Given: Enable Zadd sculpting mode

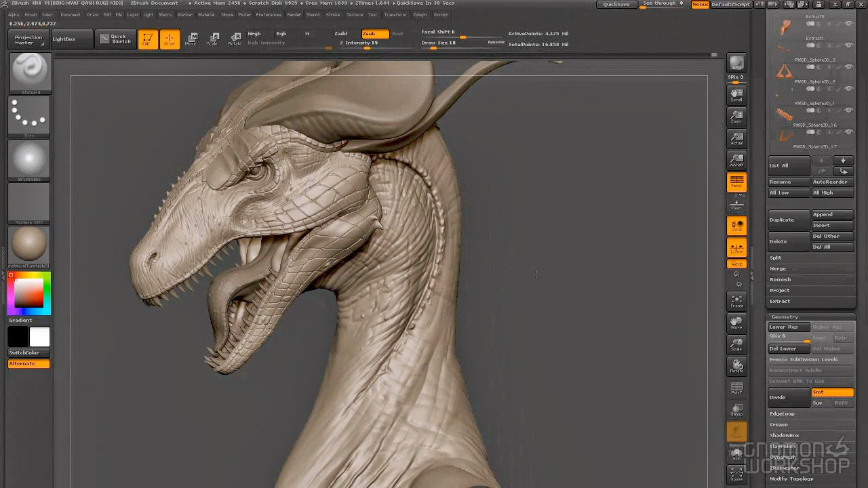Looking at the screenshot, I should pyautogui.click(x=342, y=33).
